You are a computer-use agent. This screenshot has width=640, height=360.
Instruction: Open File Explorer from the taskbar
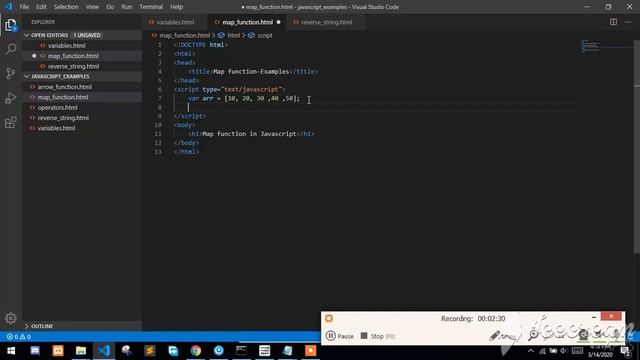point(81,351)
